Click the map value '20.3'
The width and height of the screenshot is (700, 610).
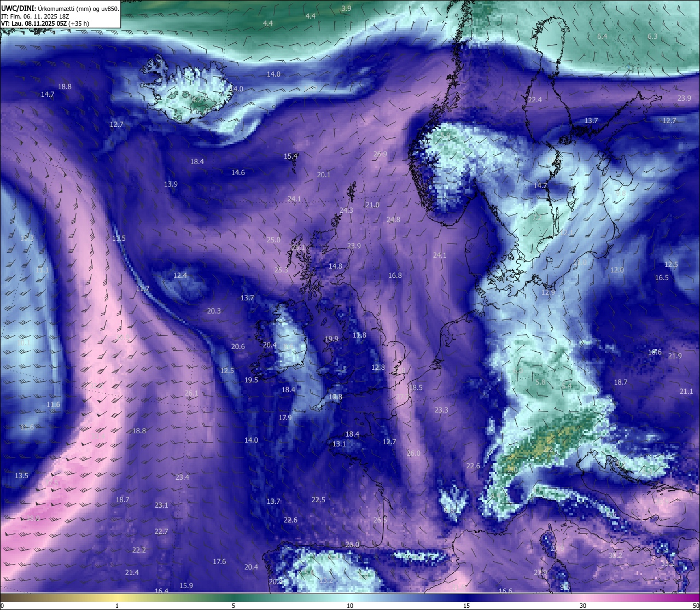pyautogui.click(x=214, y=311)
